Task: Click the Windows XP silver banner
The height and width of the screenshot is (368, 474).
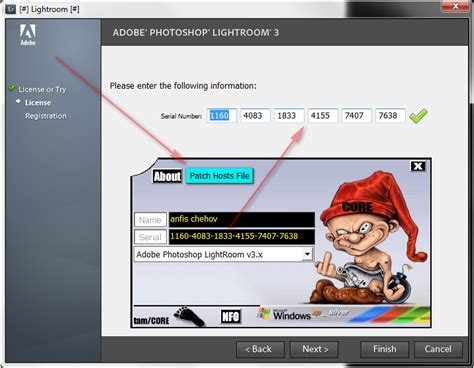Action: tap(343, 315)
